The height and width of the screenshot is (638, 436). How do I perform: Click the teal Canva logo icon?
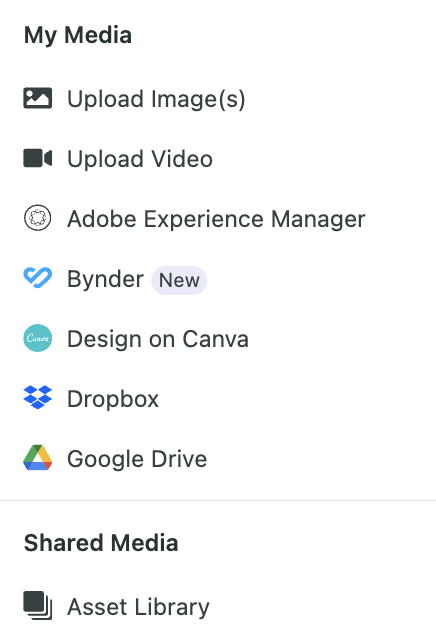coord(37,338)
